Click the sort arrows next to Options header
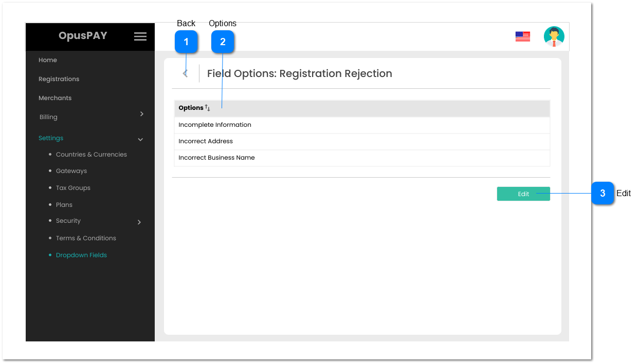The image size is (639, 364). point(207,108)
